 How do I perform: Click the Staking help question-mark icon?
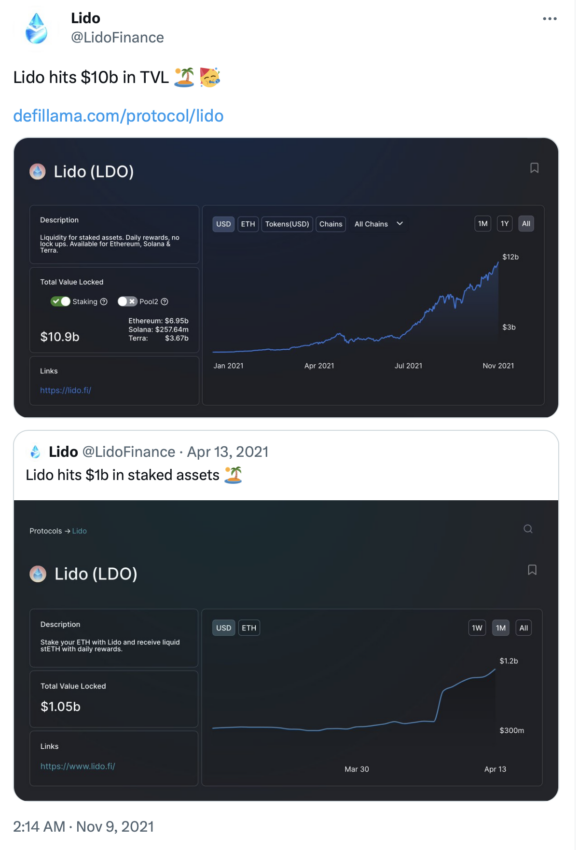(104, 301)
